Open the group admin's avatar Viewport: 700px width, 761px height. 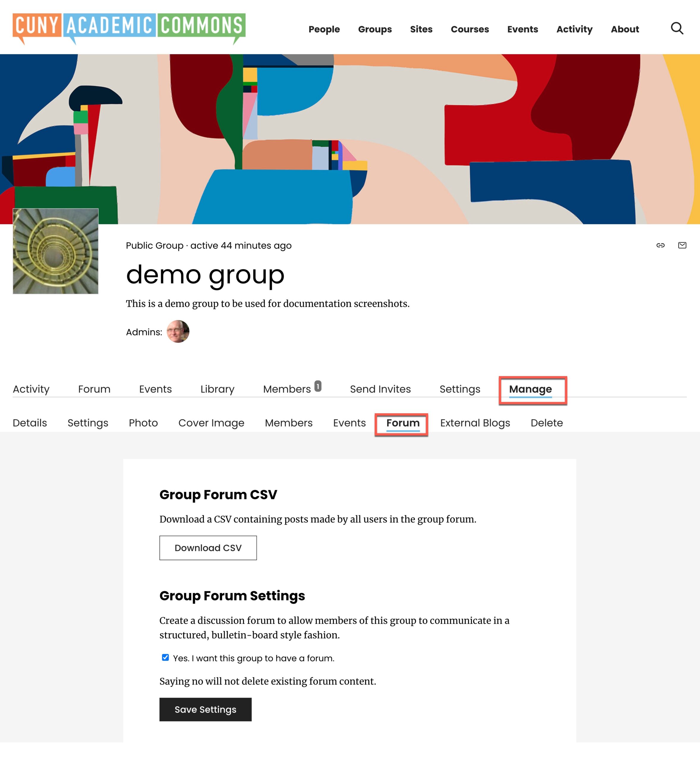178,332
